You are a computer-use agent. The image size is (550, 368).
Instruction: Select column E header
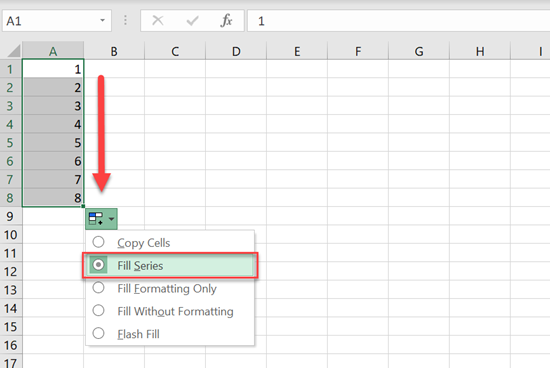point(297,51)
